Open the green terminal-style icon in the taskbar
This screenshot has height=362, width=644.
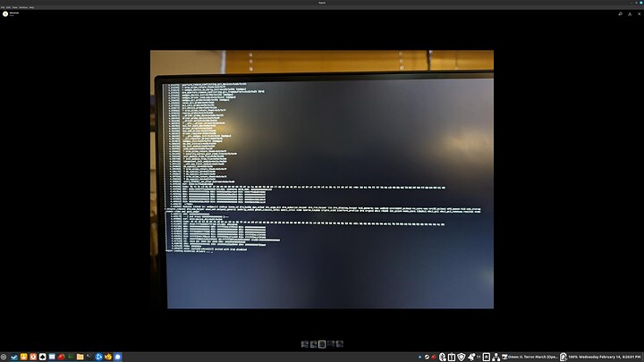(71, 357)
